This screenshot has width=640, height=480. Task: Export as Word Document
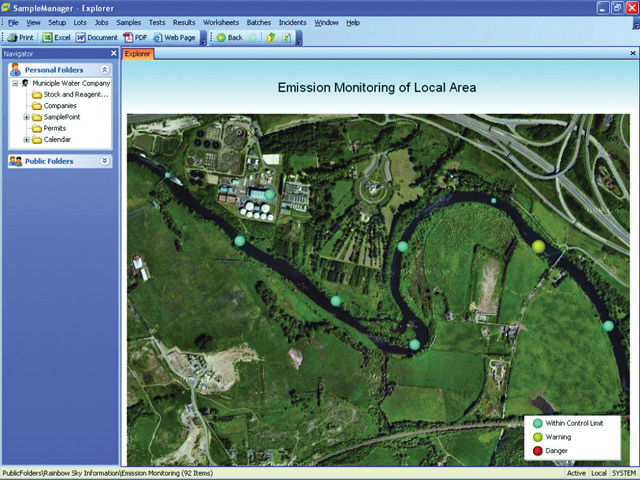[x=96, y=37]
